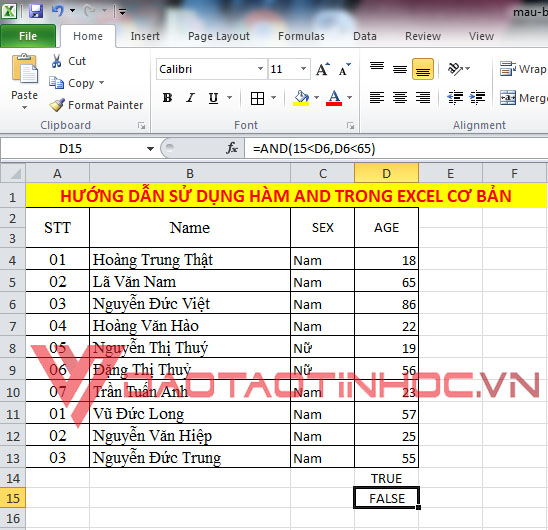Select cell with name Hoàng Trung Thật
The image size is (548, 530).
(x=190, y=259)
